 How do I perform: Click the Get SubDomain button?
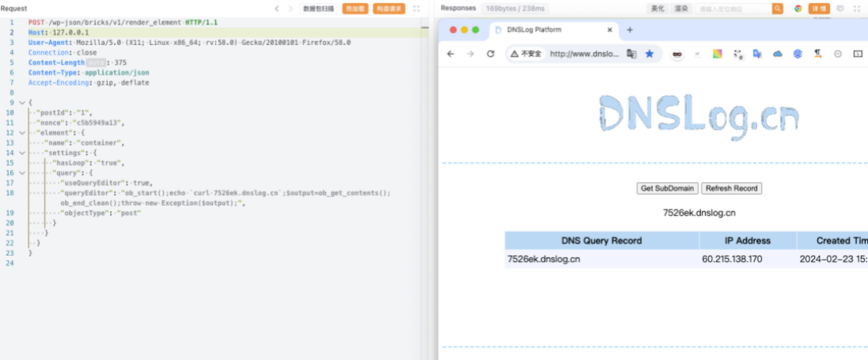[x=667, y=188]
